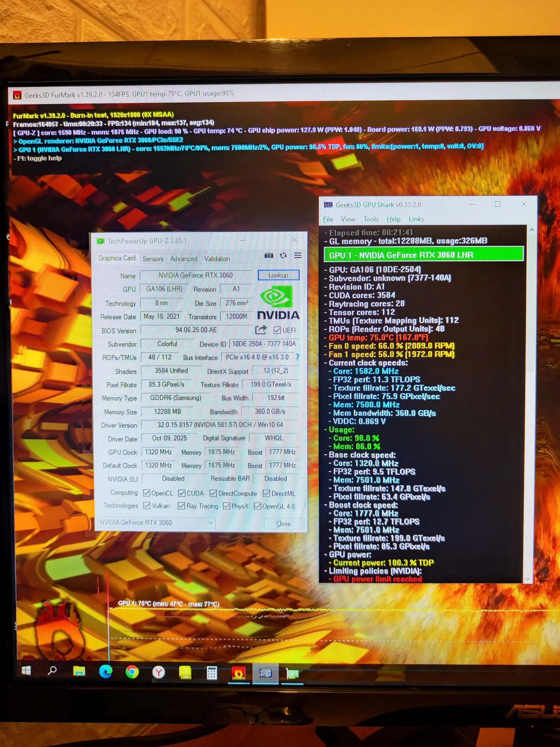Toggle Vulkan checkbox
Image resolution: width=560 pixels, height=747 pixels.
[147, 505]
